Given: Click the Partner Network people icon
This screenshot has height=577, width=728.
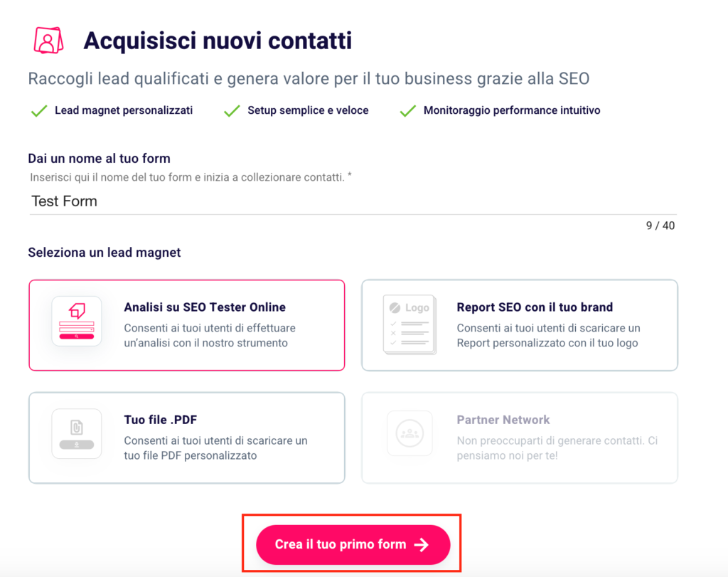Looking at the screenshot, I should point(409,433).
